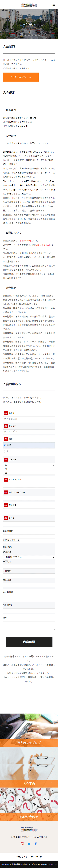Select the 女性 radio button
This screenshot has width=58, height=868.
(x=5, y=451)
